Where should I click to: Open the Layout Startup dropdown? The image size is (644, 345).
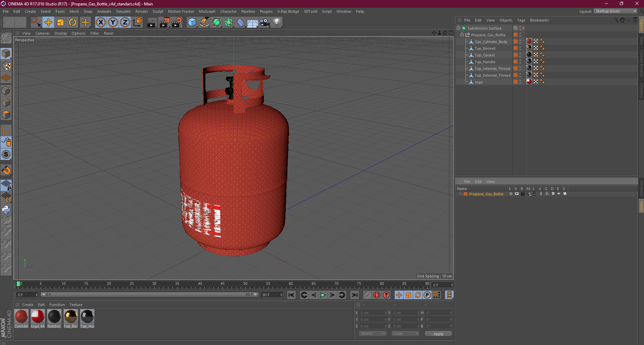tap(615, 11)
